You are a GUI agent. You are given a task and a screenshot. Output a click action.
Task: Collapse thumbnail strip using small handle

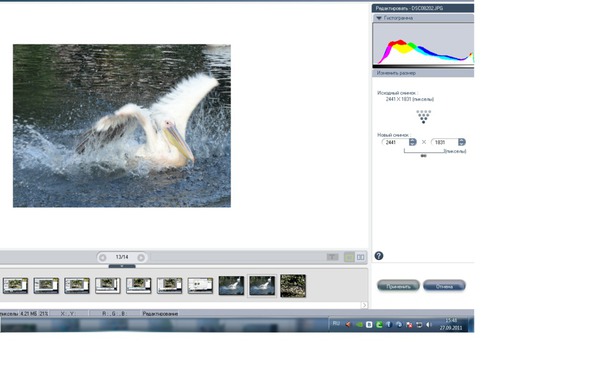click(x=122, y=266)
